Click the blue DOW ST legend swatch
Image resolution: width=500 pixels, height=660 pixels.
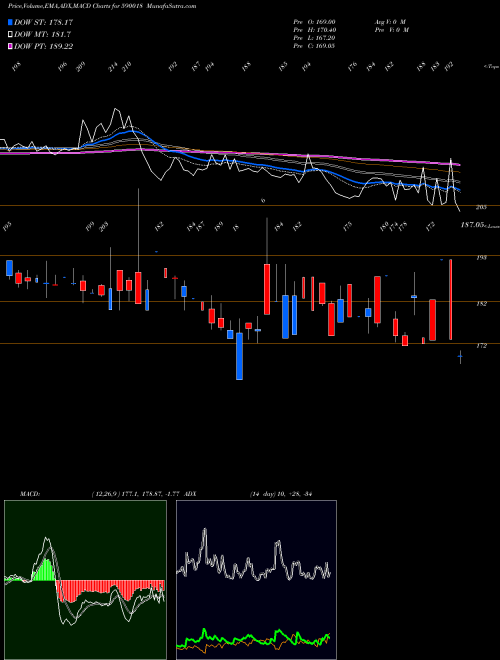[x=11, y=22]
